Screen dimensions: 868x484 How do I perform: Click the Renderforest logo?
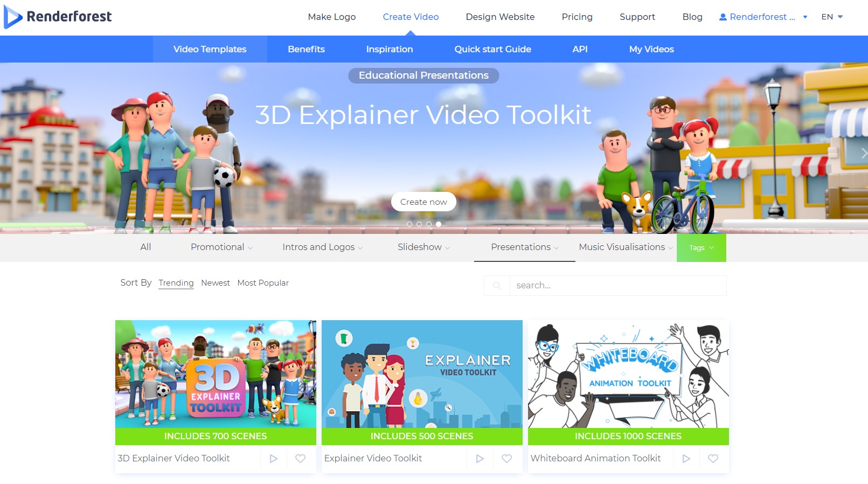coord(58,17)
